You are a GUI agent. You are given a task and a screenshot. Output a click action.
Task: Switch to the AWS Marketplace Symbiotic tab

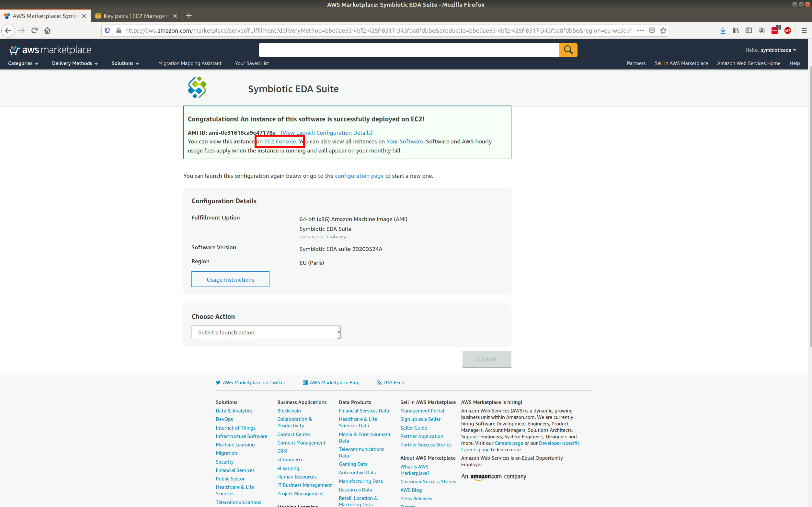click(45, 16)
